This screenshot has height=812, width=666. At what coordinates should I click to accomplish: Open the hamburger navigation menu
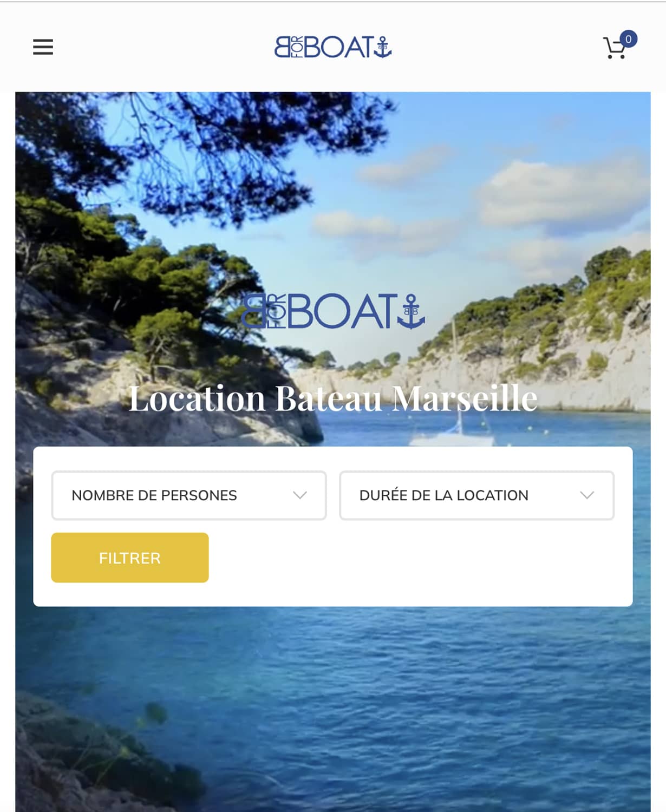43,47
